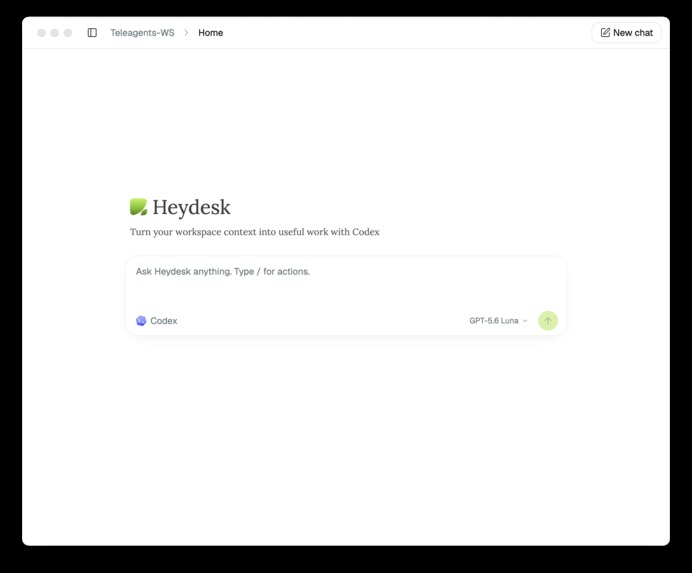Image resolution: width=692 pixels, height=573 pixels.
Task: Click the green Heydesk logo icon
Action: point(138,207)
